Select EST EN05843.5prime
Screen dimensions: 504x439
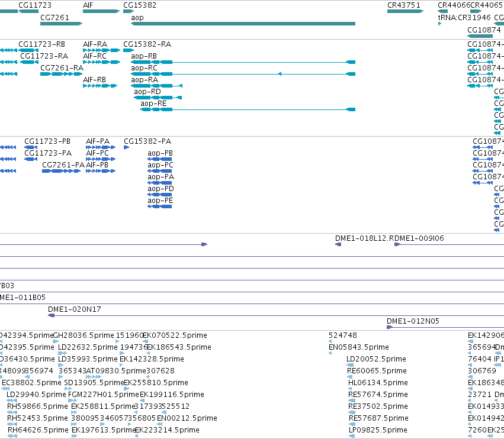click(330, 353)
